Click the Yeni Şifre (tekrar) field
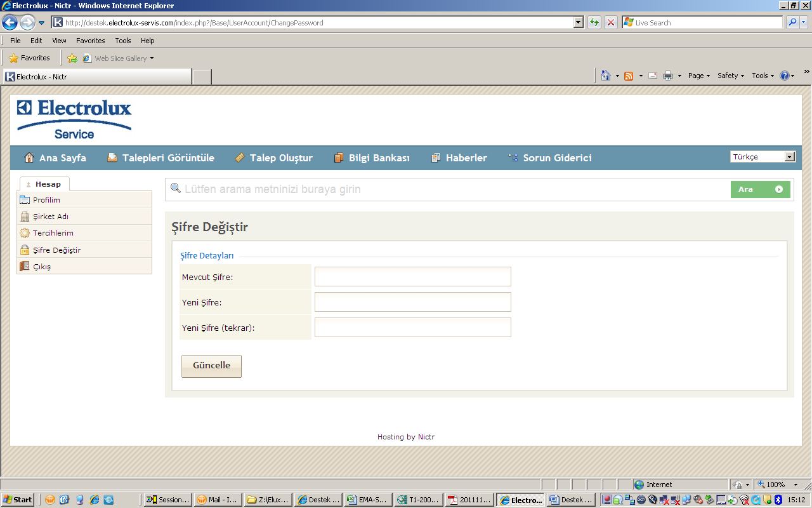The height and width of the screenshot is (508, 812). point(413,328)
